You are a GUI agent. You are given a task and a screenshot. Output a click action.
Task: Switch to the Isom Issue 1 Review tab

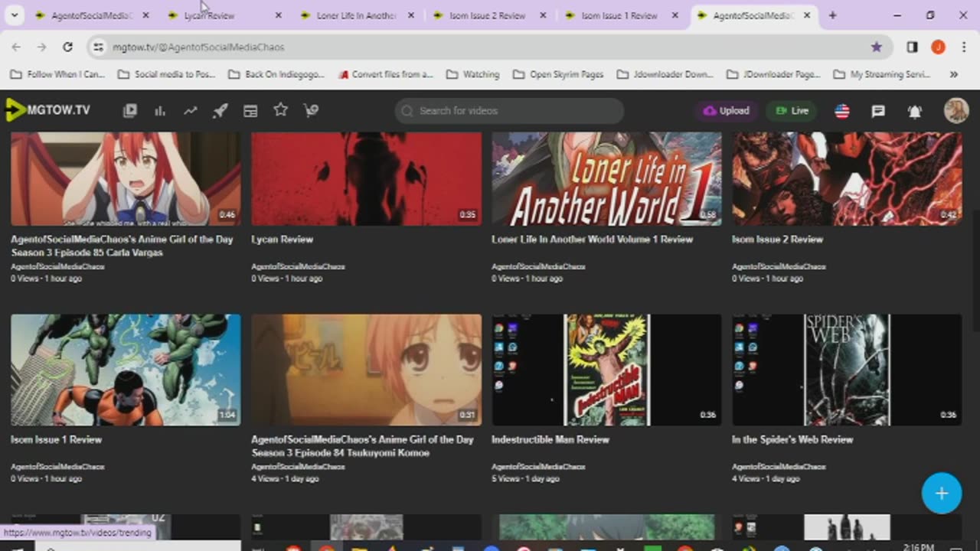[619, 15]
